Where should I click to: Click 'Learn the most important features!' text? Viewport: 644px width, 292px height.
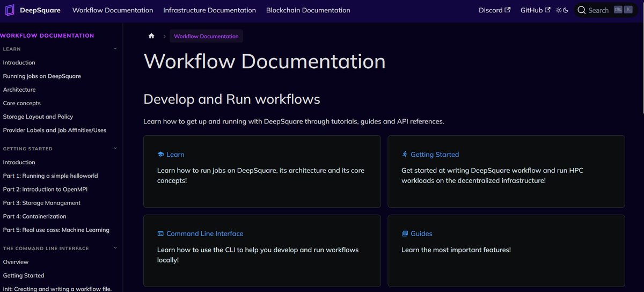pos(456,250)
